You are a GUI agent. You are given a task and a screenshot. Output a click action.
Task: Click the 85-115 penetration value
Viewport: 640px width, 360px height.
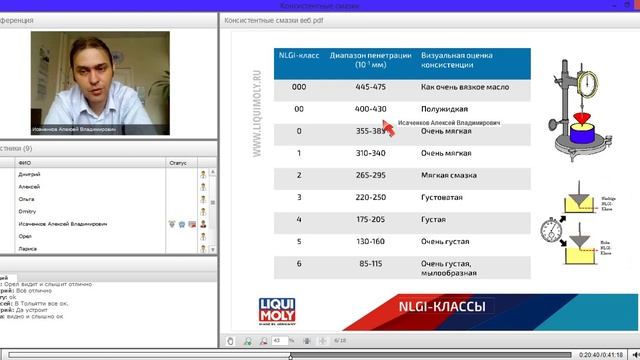[x=371, y=264]
